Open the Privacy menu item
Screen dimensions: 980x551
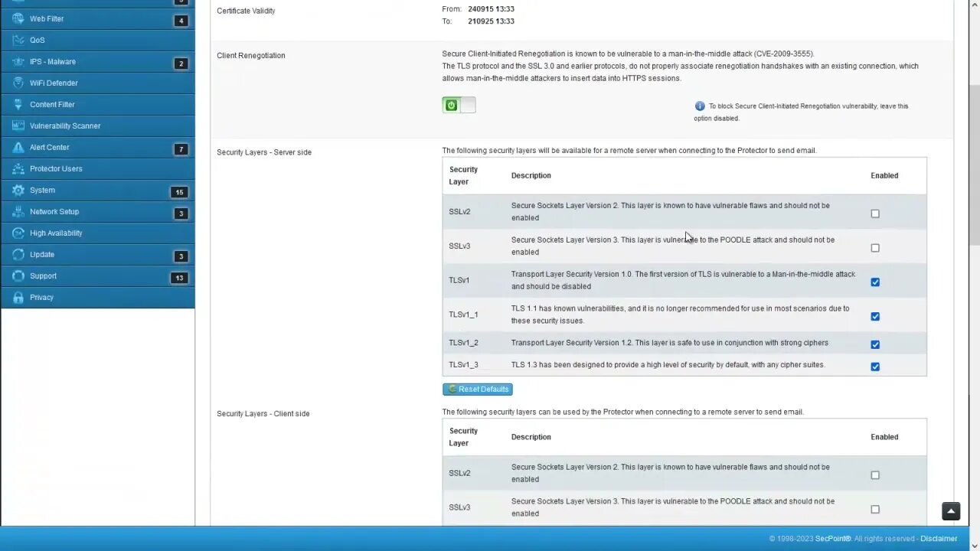98,297
